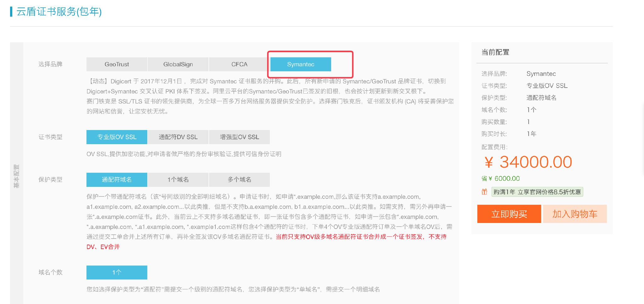Click the 云盾证书服务(包年) page title
The width and height of the screenshot is (644, 304).
pyautogui.click(x=59, y=12)
